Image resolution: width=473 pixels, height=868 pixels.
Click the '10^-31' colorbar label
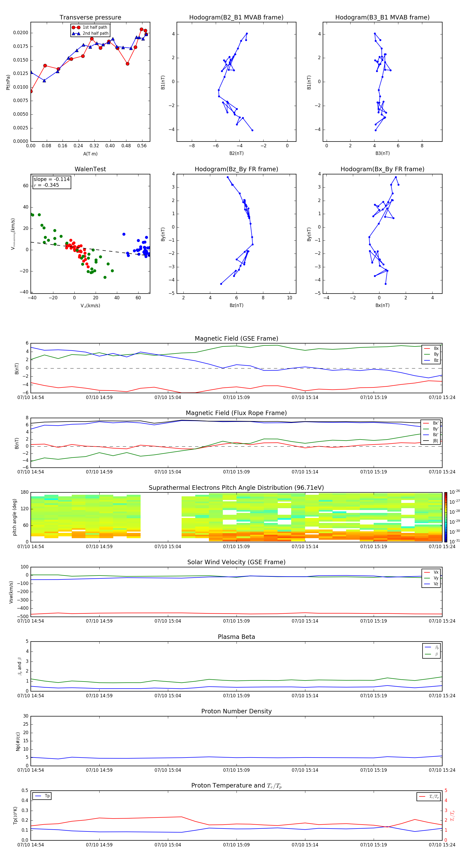(x=455, y=542)
